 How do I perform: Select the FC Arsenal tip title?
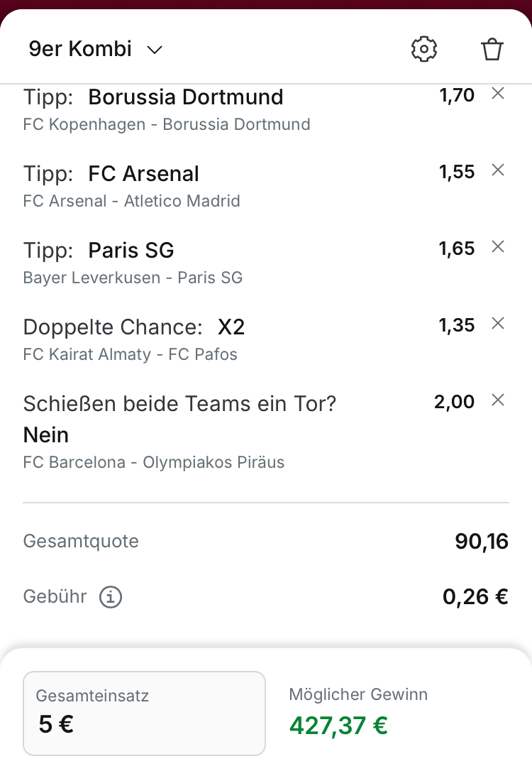click(143, 173)
